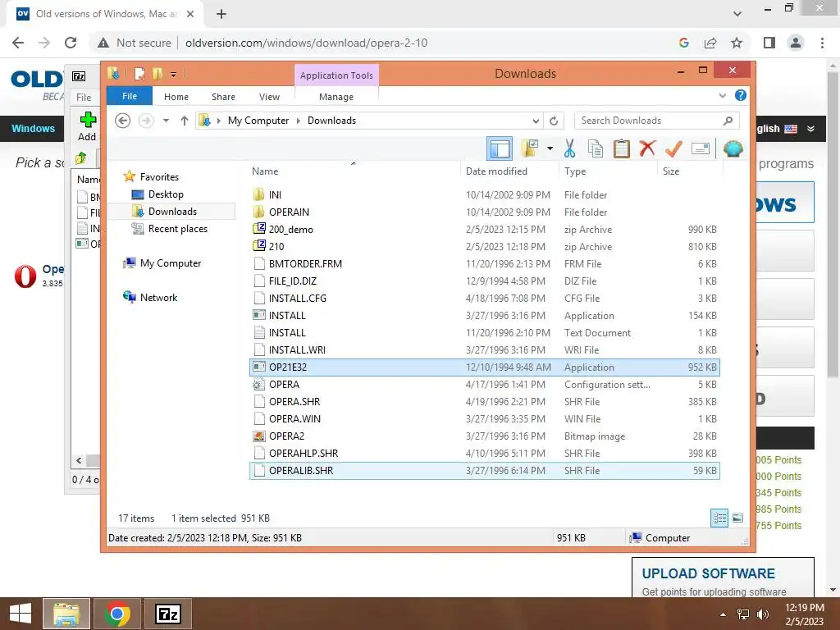This screenshot has width=840, height=630.
Task: Select the 210 zip archive icon
Action: coord(259,246)
